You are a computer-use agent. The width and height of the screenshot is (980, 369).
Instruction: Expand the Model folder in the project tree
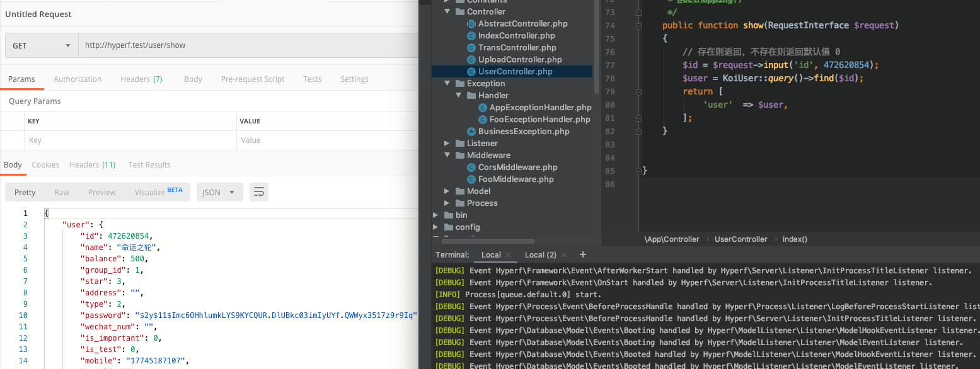click(447, 191)
